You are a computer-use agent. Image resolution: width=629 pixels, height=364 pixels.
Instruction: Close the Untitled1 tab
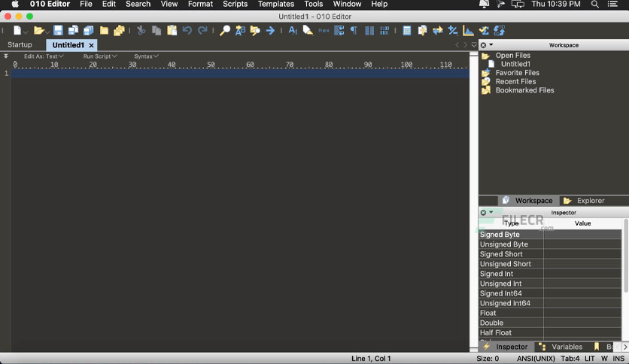tap(91, 45)
